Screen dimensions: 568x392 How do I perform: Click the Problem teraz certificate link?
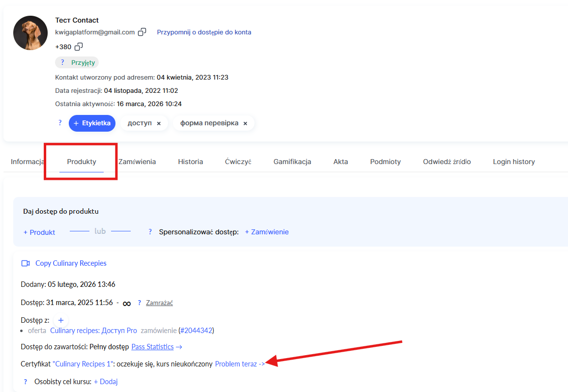(x=240, y=364)
